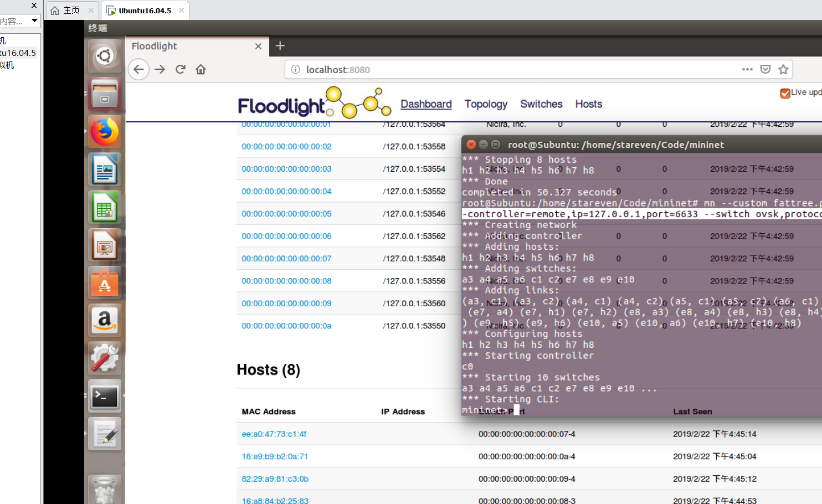This screenshot has width=822, height=504.
Task: Open switch 00:00:00:00:00:00:00:09 link
Action: pyautogui.click(x=286, y=304)
